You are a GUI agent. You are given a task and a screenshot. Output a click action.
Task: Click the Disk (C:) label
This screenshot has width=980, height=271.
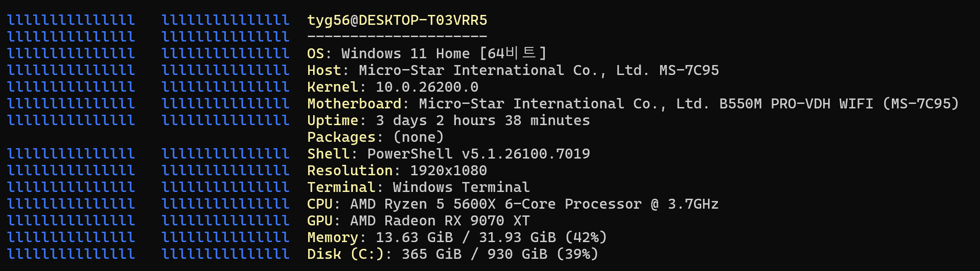pyautogui.click(x=345, y=254)
